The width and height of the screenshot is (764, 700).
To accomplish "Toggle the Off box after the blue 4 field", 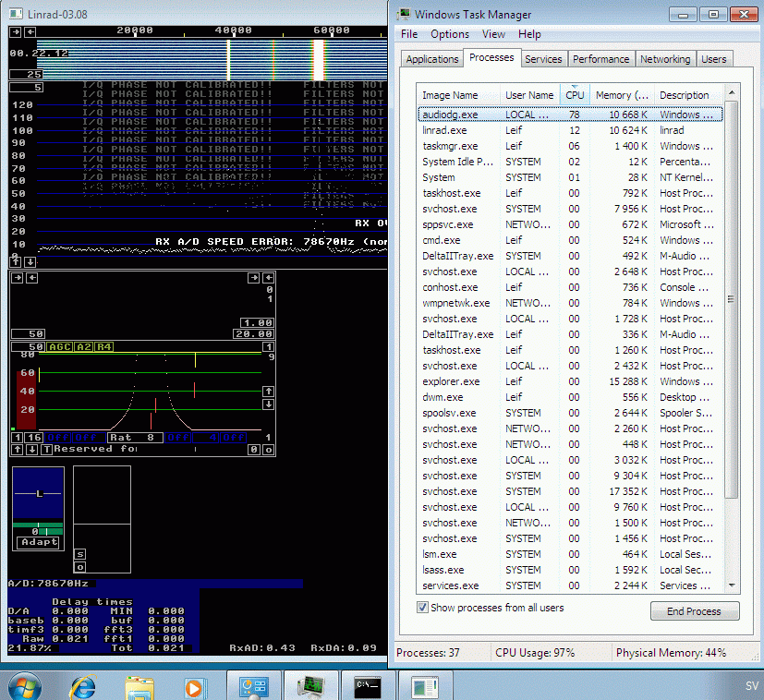I will click(x=234, y=438).
